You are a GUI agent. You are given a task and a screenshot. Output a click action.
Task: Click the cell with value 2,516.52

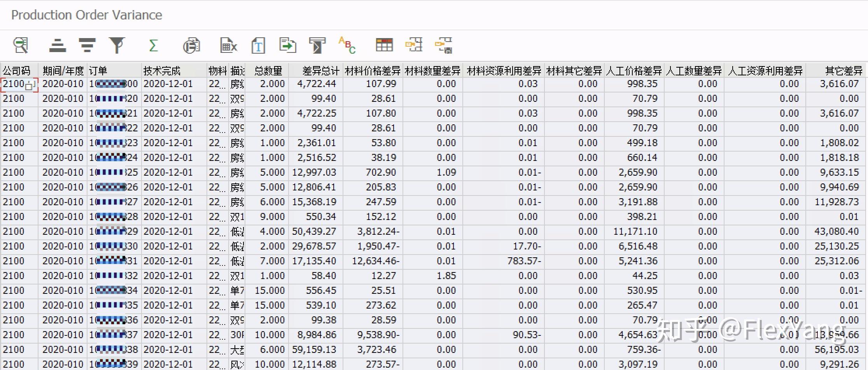click(x=316, y=158)
